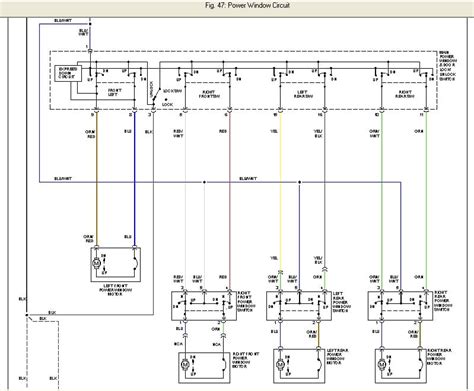The image size is (474, 391).
Task: Select the Right Rear SW section label
Action: point(405,94)
